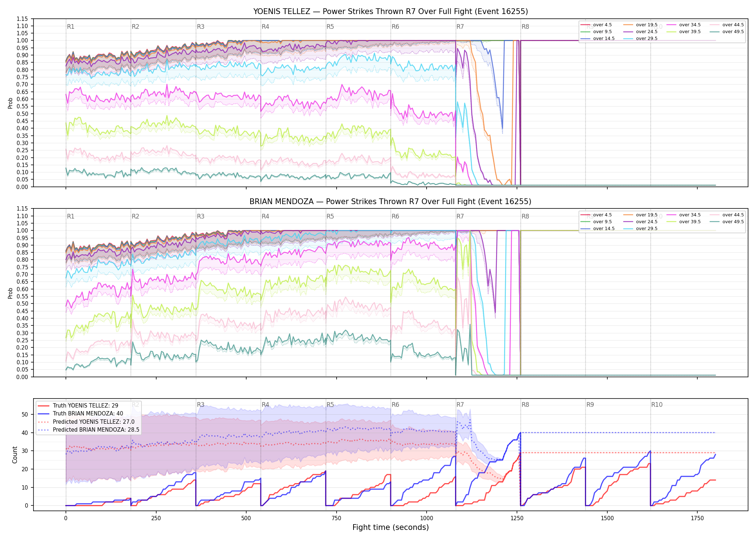Click the R10 round label in the count chart

click(x=657, y=405)
